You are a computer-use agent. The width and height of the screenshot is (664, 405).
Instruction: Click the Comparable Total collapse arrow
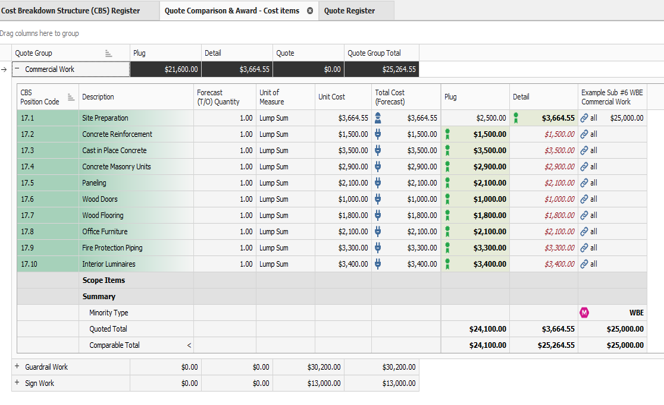point(189,345)
